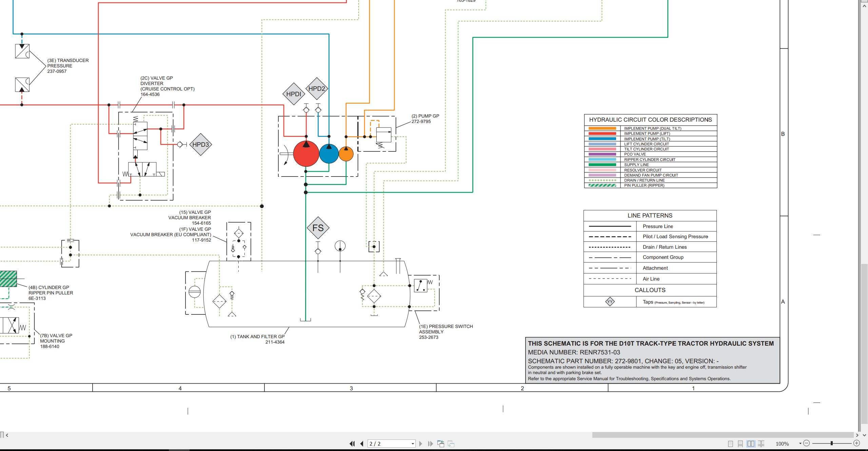The image size is (868, 451).
Task: Click the '(2) PUMP GP 272-9795' label
Action: (x=425, y=119)
